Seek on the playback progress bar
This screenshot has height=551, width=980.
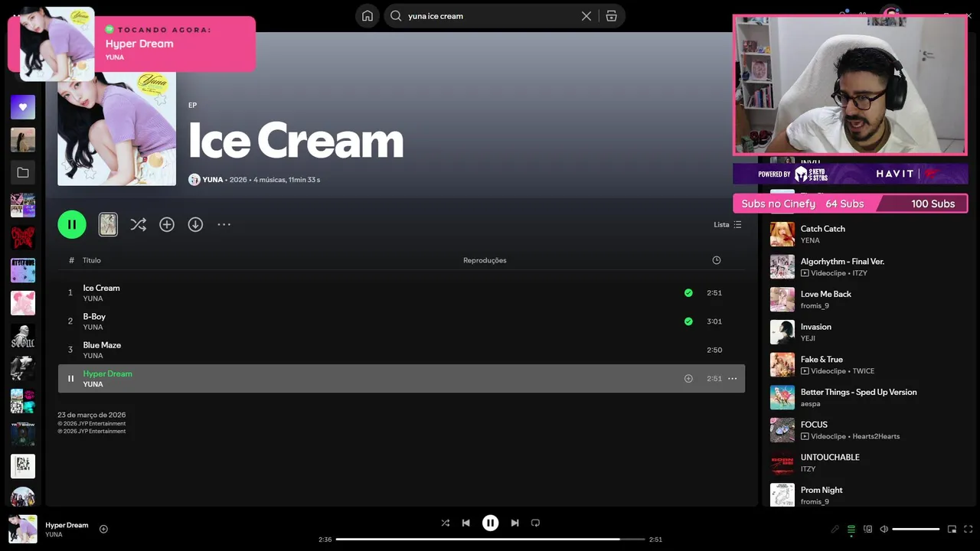point(490,540)
